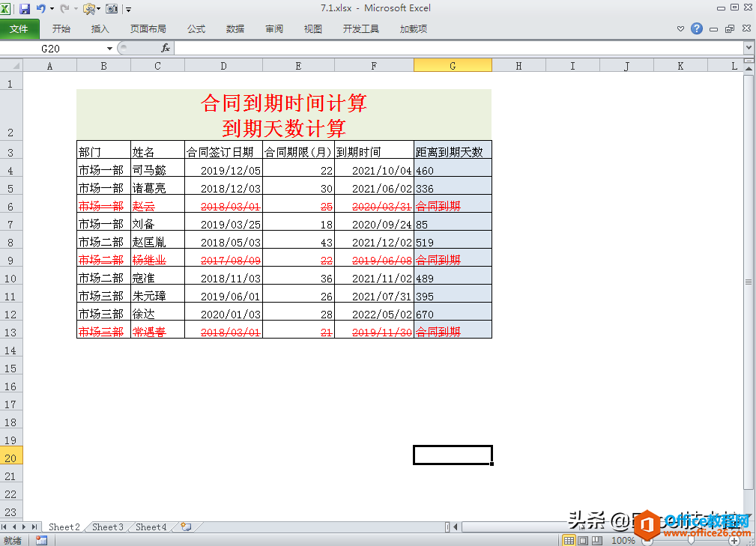
Task: Click the 100% zoom level button
Action: click(623, 541)
